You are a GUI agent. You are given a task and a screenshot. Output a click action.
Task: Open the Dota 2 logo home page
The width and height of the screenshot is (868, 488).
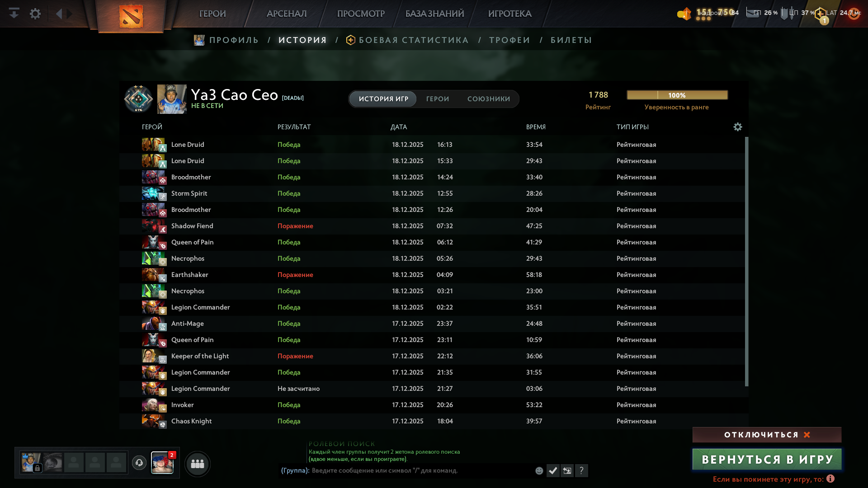(x=131, y=16)
